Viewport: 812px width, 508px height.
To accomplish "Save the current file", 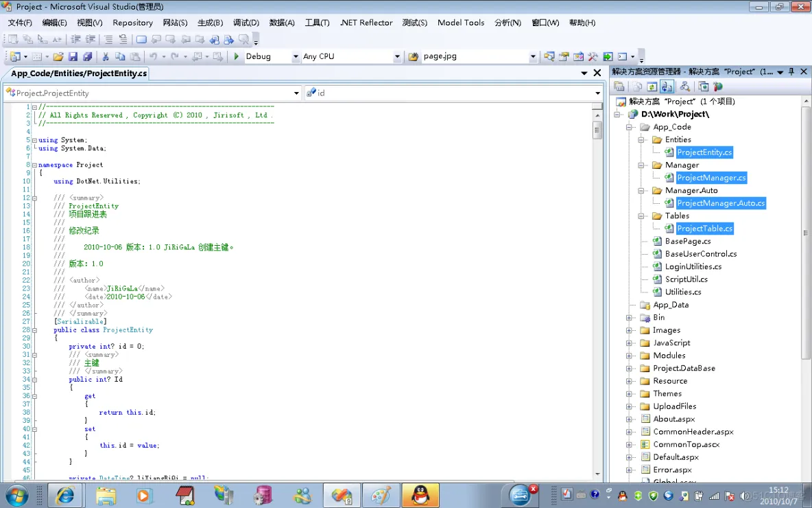I will (x=73, y=56).
